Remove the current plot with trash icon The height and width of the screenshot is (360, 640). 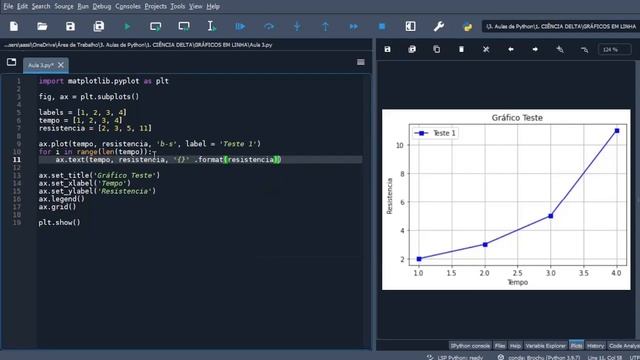(x=461, y=49)
